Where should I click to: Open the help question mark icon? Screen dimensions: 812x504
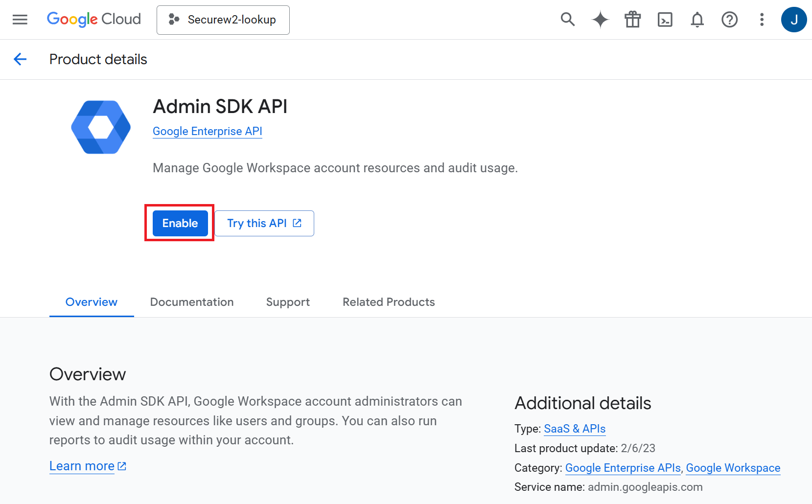(729, 20)
